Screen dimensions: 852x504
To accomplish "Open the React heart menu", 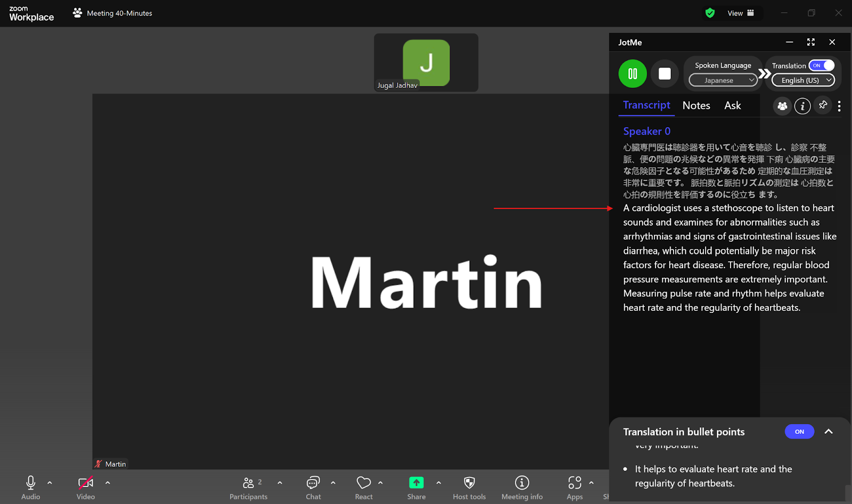I will tap(364, 487).
